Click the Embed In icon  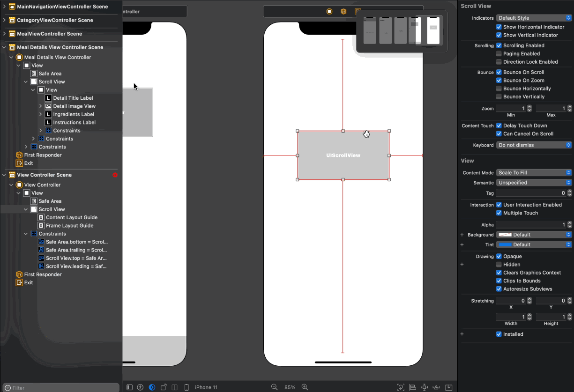pos(448,387)
